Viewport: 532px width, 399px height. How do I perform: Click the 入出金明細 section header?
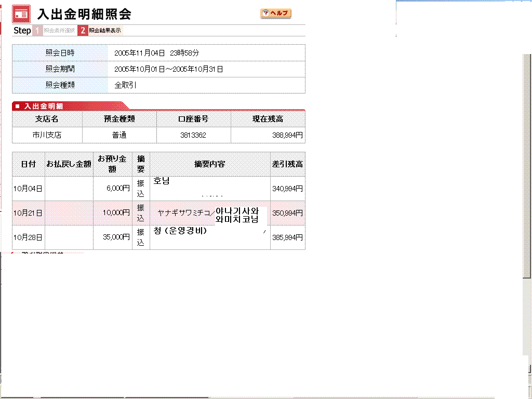pyautogui.click(x=44, y=106)
